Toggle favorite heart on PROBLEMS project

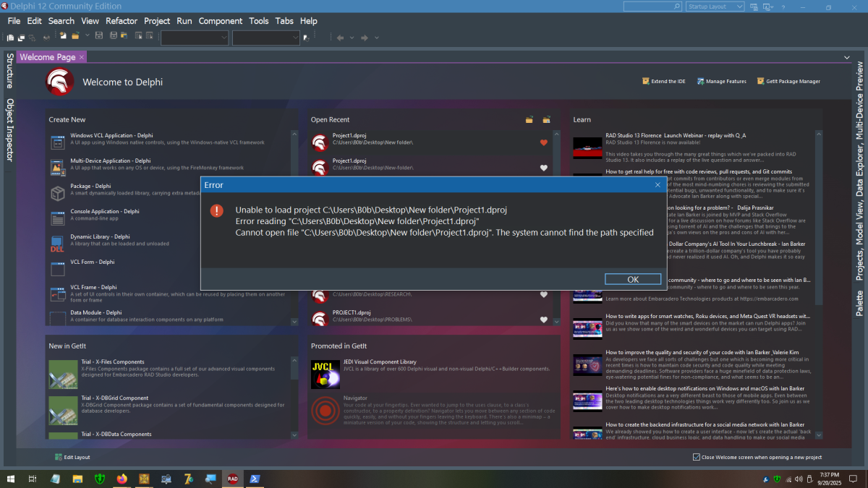pos(544,319)
